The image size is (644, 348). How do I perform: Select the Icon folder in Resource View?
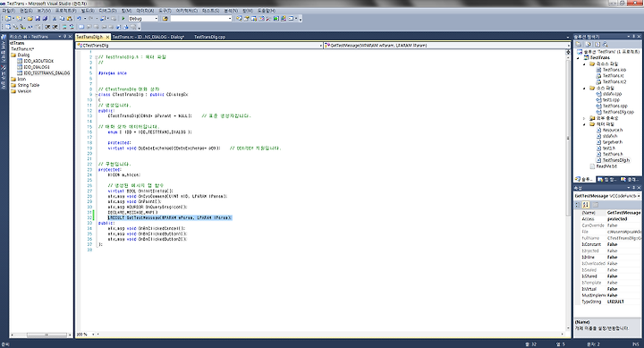click(21, 79)
